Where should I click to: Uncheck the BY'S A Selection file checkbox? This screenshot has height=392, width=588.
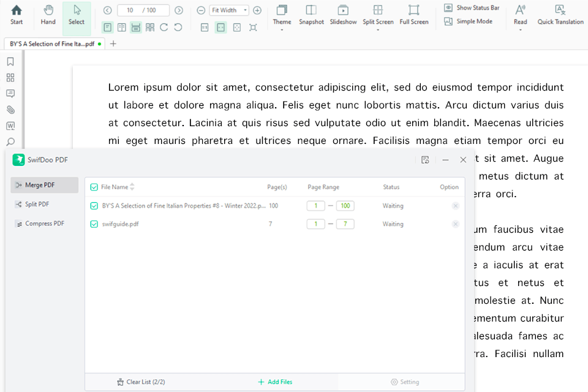pyautogui.click(x=94, y=206)
